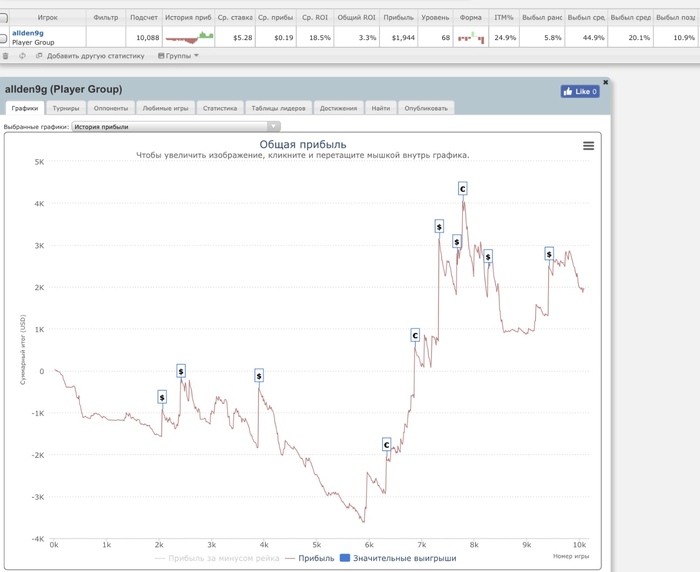Open the Любимые игры tab
The image size is (700, 572).
point(165,108)
